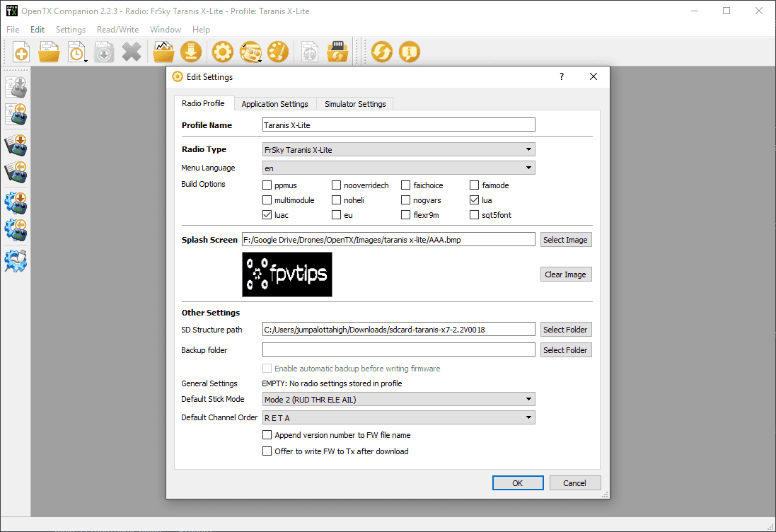Open the Radio Type dropdown
Screen dimensions: 776x532
pyautogui.click(x=398, y=149)
